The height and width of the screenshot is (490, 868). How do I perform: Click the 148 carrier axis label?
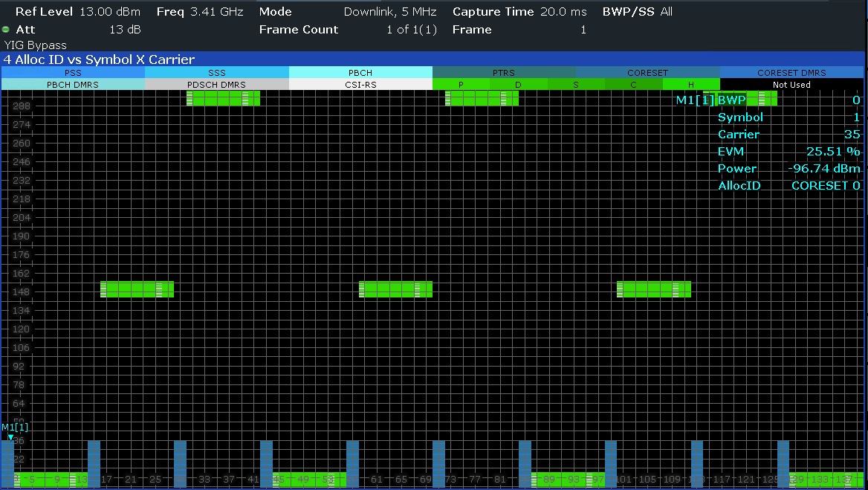(x=22, y=291)
